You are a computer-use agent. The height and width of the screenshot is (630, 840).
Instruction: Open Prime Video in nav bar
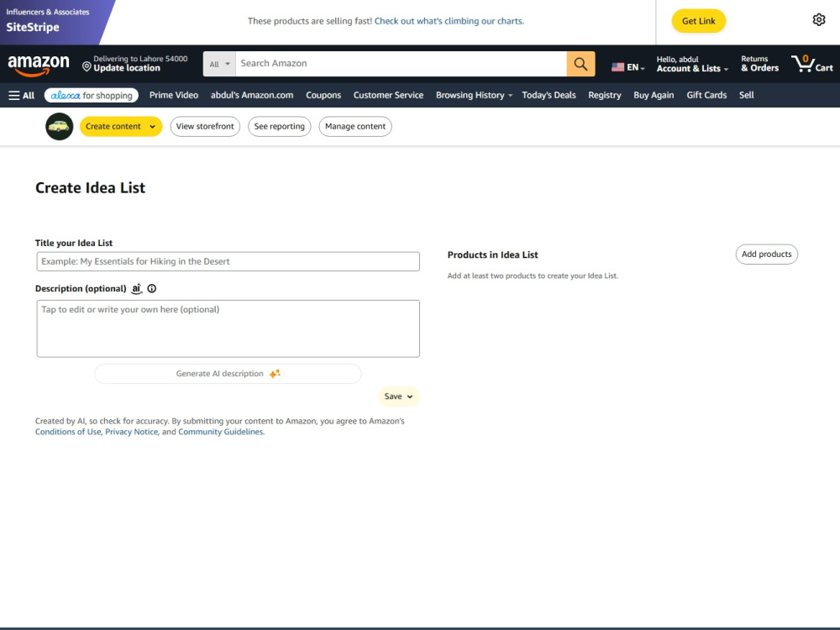click(174, 96)
